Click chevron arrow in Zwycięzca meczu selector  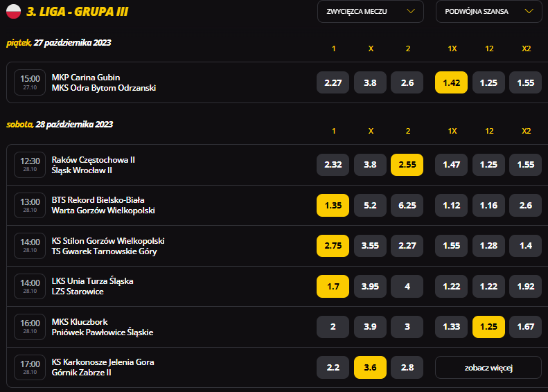(411, 11)
